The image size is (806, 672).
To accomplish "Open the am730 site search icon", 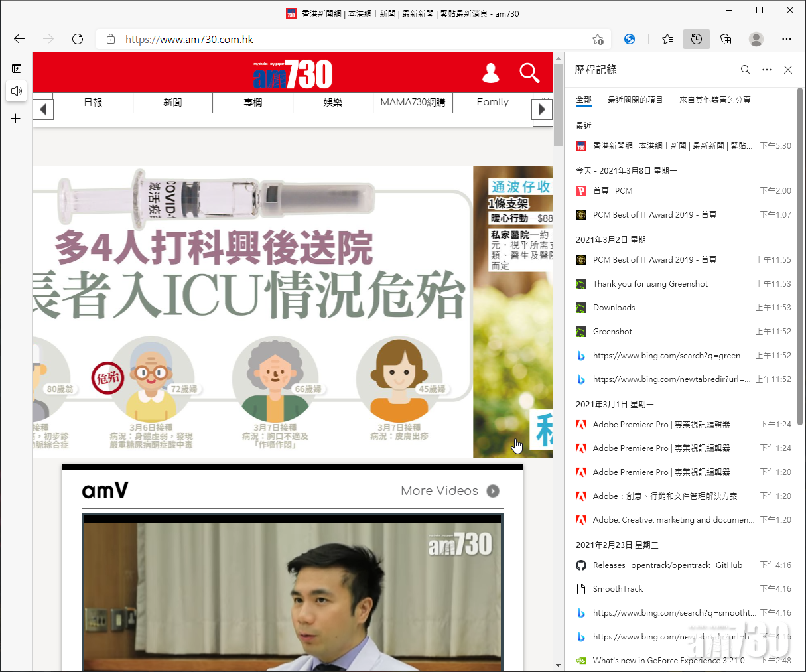I will [529, 73].
